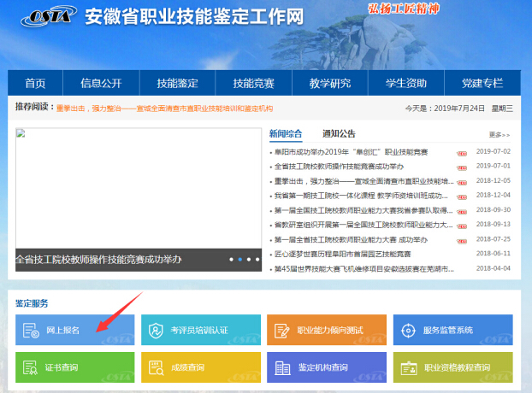The width and height of the screenshot is (532, 393).
Task: Click the red new badge beside 2018-12-05
Action: click(462, 183)
